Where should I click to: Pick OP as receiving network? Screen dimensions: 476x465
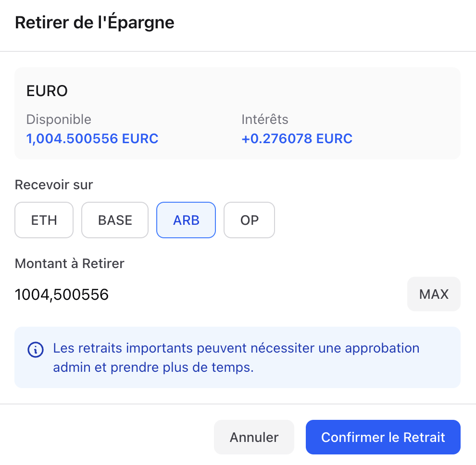click(x=249, y=220)
